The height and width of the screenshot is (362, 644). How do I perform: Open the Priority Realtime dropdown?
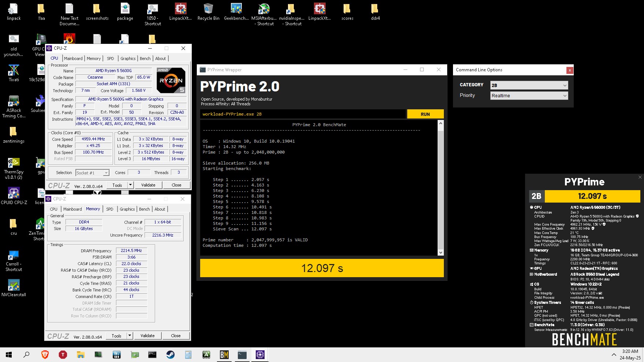coord(529,95)
